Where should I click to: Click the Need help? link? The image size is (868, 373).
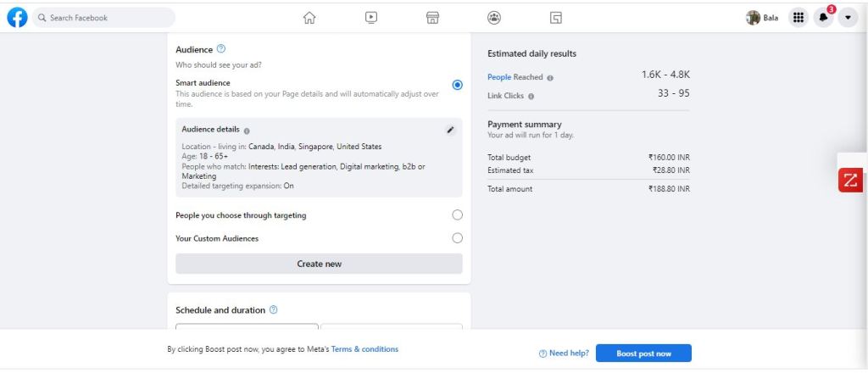coord(564,353)
